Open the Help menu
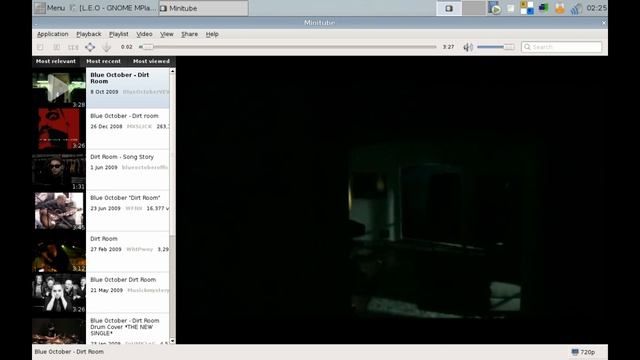640x360 pixels. pos(212,34)
